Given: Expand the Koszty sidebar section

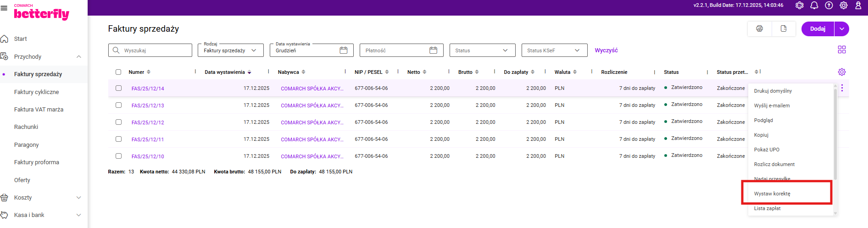Looking at the screenshot, I should pos(78,198).
